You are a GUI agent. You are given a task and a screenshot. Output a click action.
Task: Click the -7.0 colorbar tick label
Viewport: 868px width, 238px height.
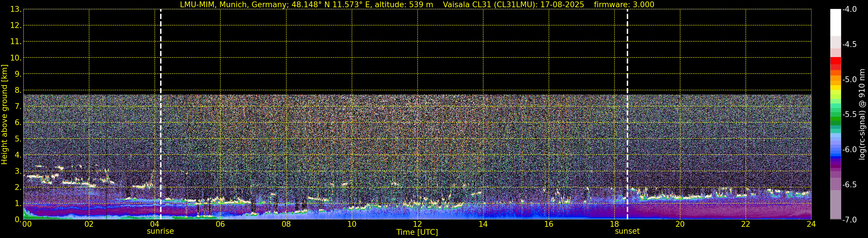(x=849, y=220)
